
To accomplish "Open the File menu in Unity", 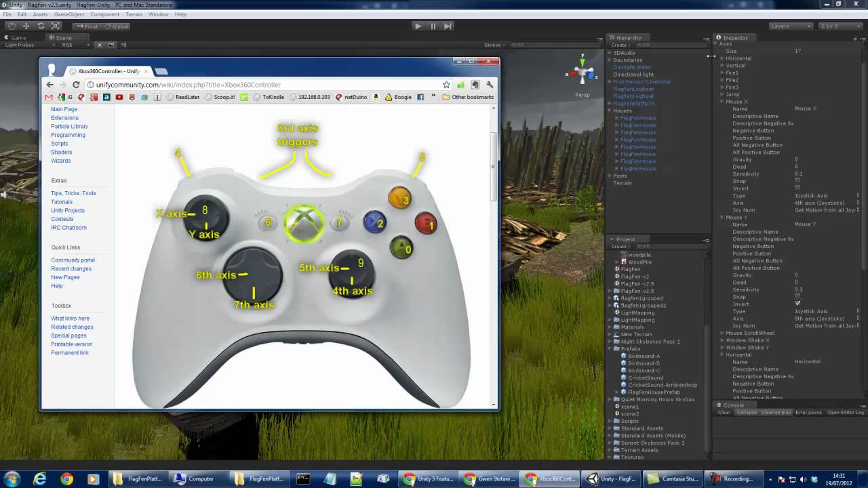I will pyautogui.click(x=7, y=14).
